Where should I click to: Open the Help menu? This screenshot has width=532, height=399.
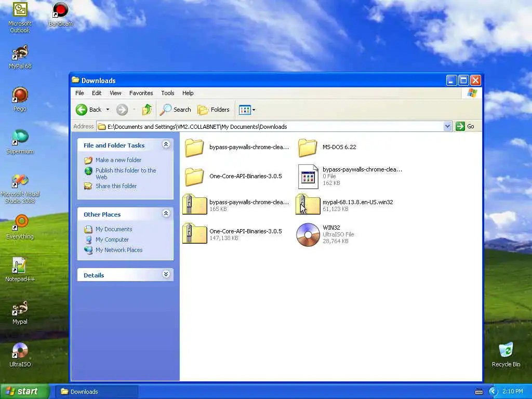tap(188, 93)
